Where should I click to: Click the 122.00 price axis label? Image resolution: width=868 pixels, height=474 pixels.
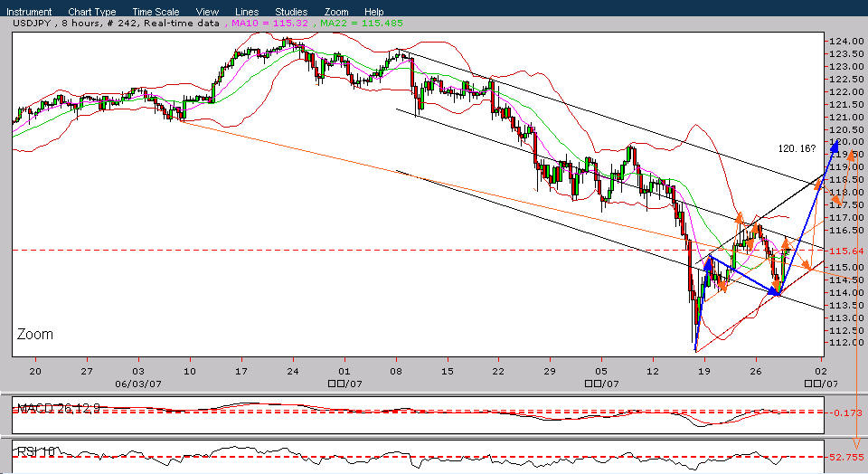tap(846, 91)
